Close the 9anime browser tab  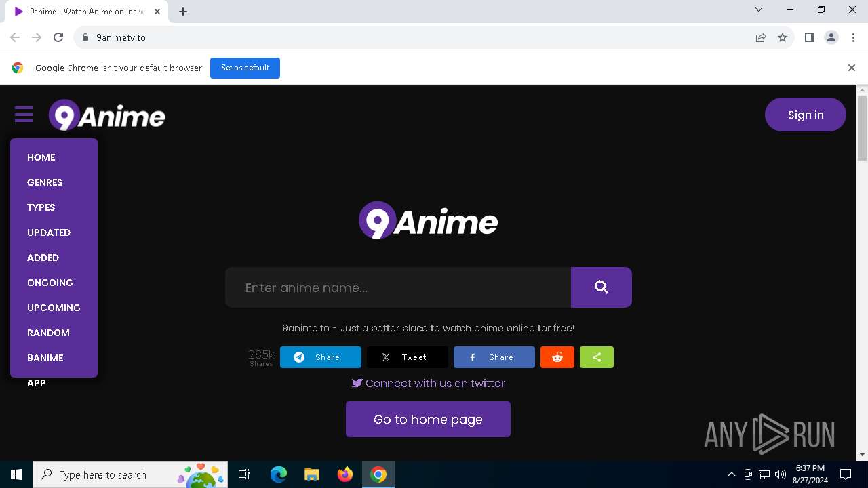157,12
